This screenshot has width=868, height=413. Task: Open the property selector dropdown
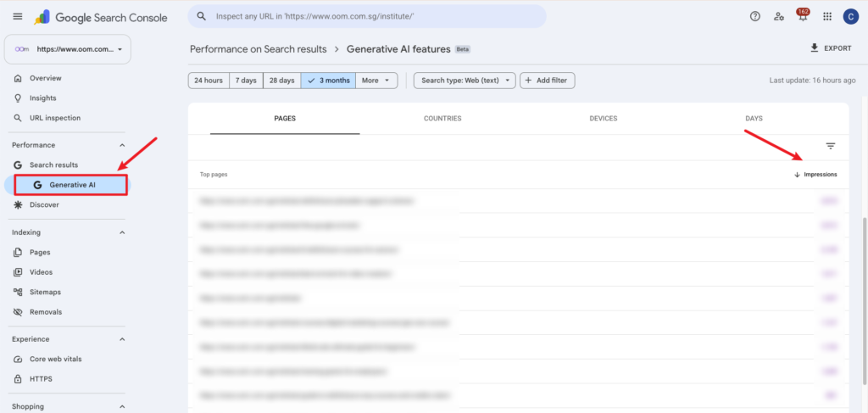point(68,48)
